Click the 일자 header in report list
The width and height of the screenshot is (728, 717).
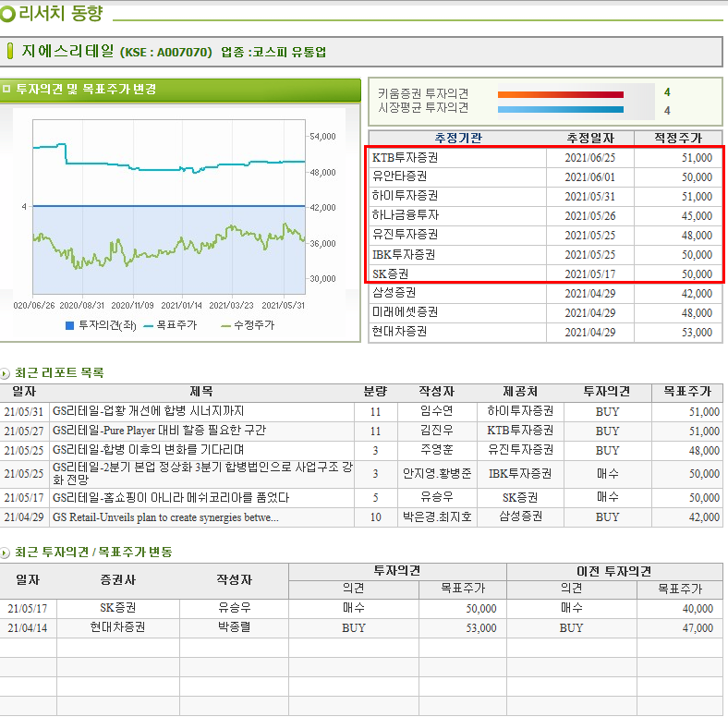24,392
